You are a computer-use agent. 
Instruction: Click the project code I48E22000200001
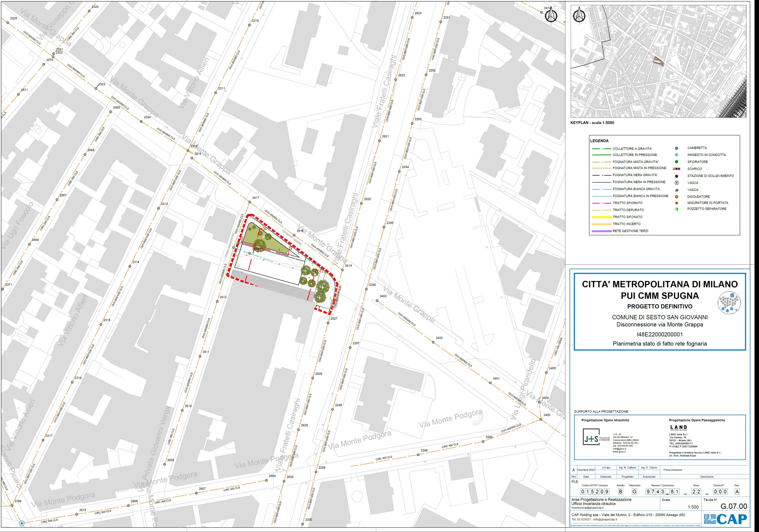coord(660,334)
